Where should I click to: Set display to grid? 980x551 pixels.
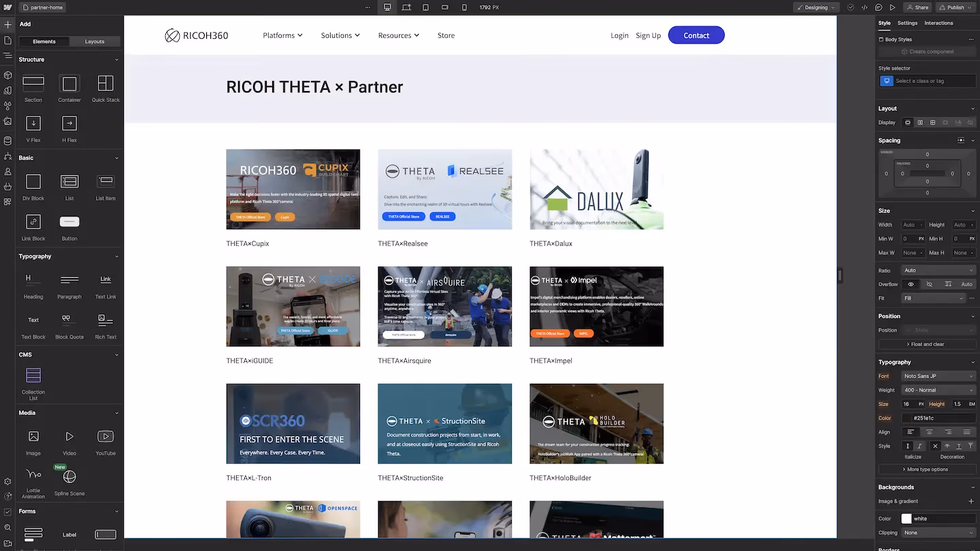[932, 122]
